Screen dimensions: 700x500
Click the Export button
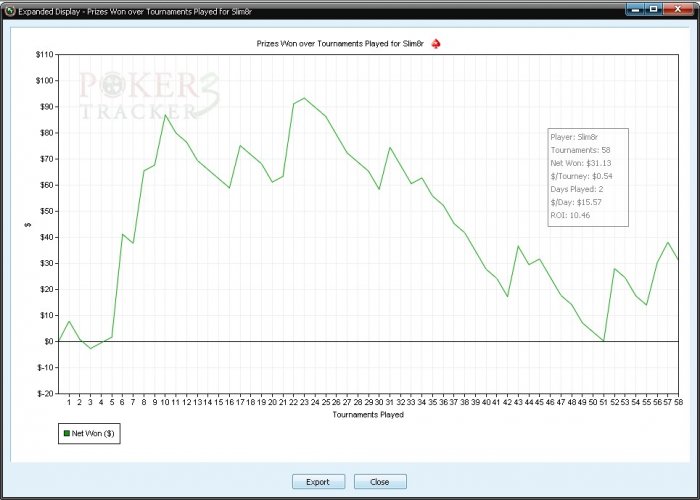[318, 482]
